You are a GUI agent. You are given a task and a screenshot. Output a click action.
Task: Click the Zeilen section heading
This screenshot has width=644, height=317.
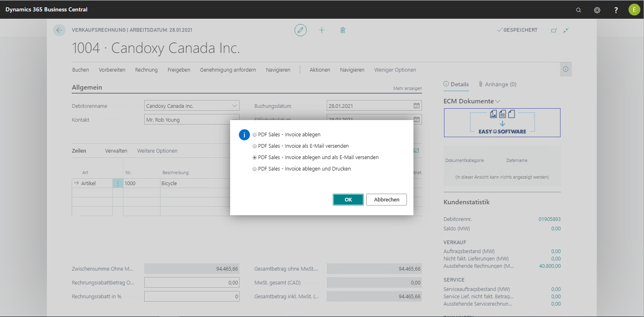click(79, 151)
